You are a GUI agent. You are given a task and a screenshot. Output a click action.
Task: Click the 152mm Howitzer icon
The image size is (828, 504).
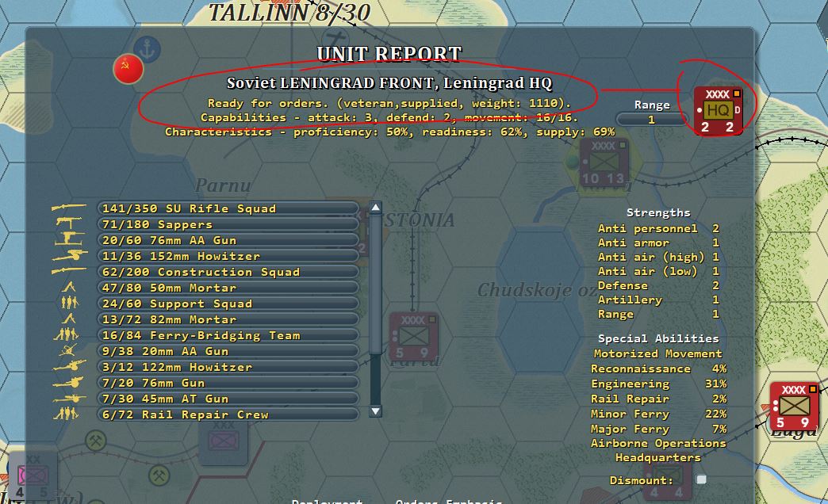point(69,256)
